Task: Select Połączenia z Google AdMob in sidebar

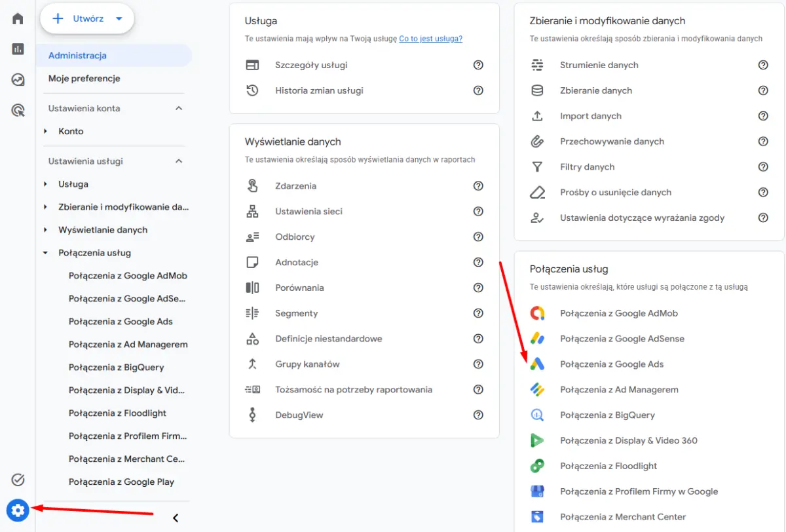Action: 128,276
